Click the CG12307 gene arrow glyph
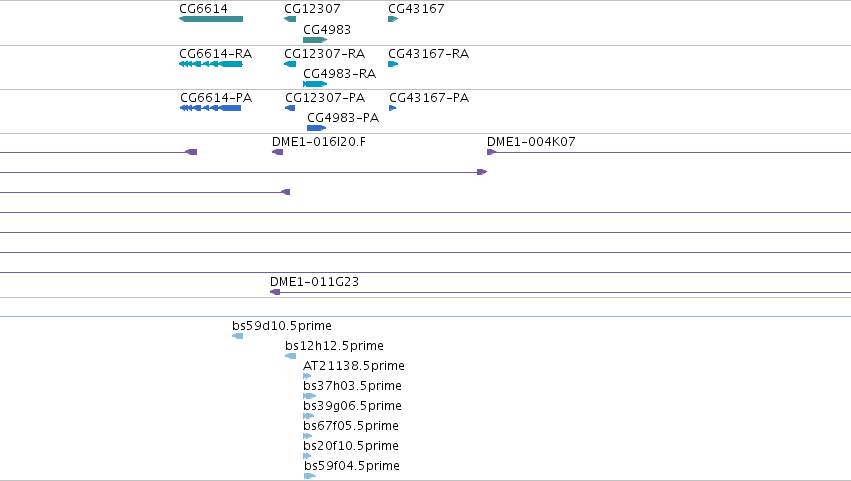The image size is (851, 481). [290, 19]
